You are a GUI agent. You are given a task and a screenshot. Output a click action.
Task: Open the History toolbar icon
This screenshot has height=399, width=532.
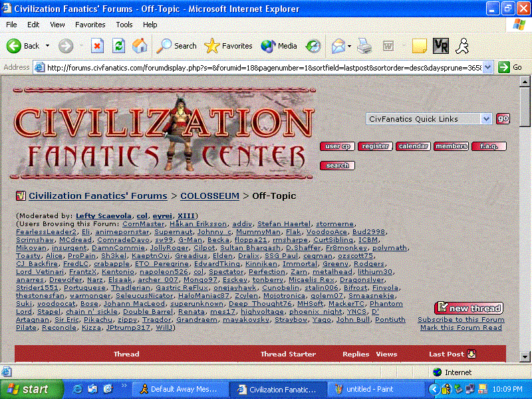click(313, 46)
